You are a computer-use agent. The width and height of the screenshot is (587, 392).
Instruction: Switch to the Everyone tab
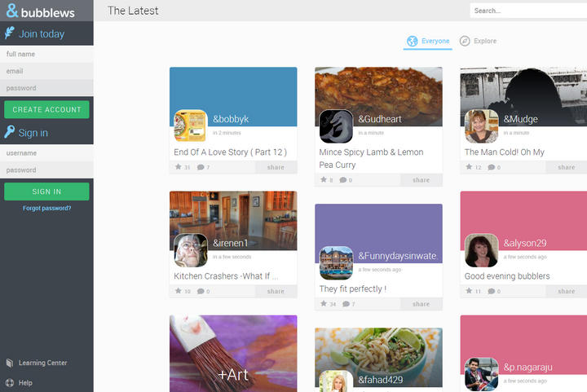point(429,41)
